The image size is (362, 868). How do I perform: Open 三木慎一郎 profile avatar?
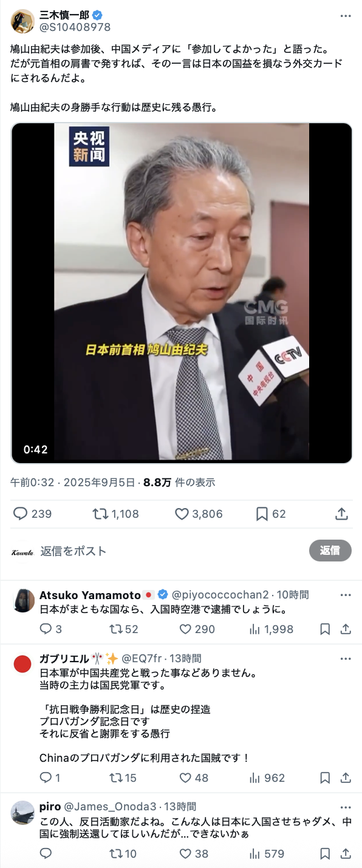(x=22, y=21)
